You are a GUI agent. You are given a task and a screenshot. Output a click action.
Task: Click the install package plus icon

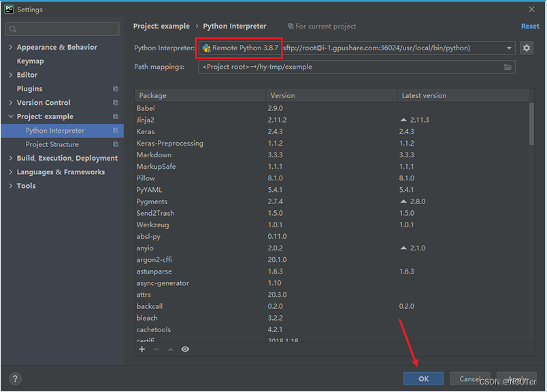point(142,349)
